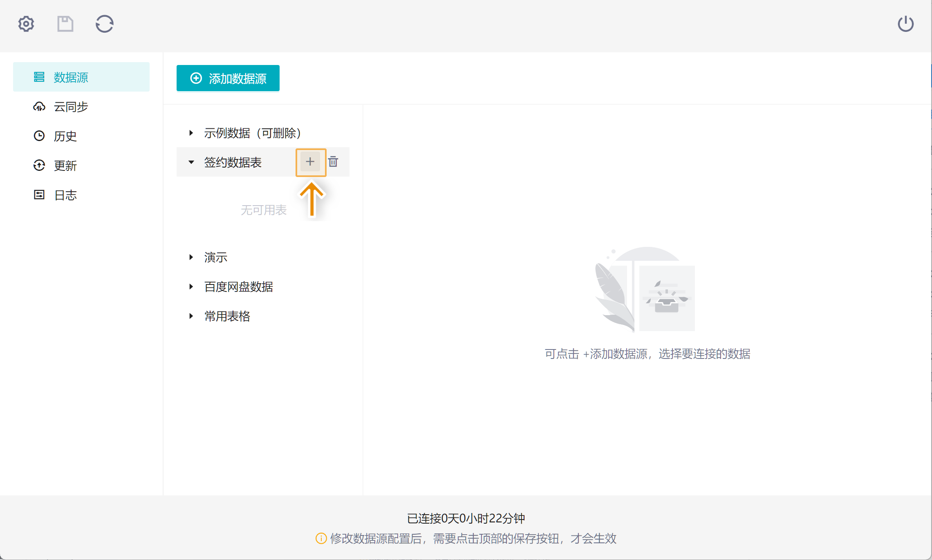Image resolution: width=932 pixels, height=560 pixels.
Task: Expand 百度网盘数据 tree arrow
Action: coord(191,287)
